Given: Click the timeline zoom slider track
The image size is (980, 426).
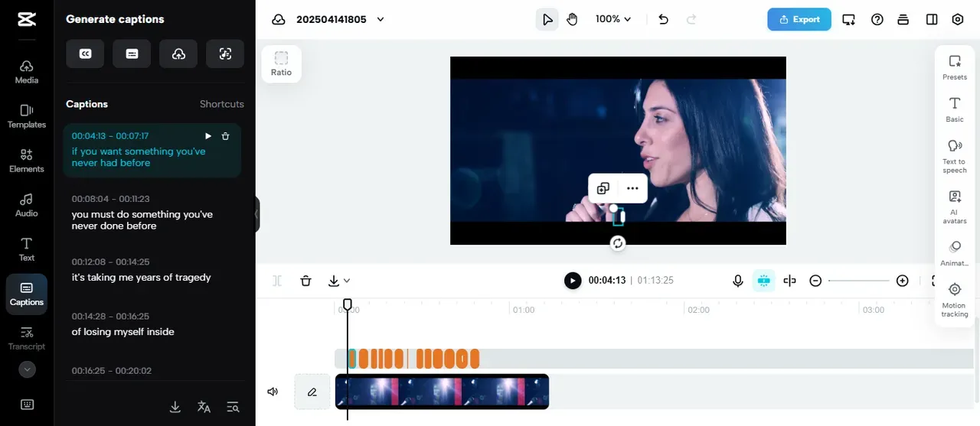Looking at the screenshot, I should pos(859,281).
